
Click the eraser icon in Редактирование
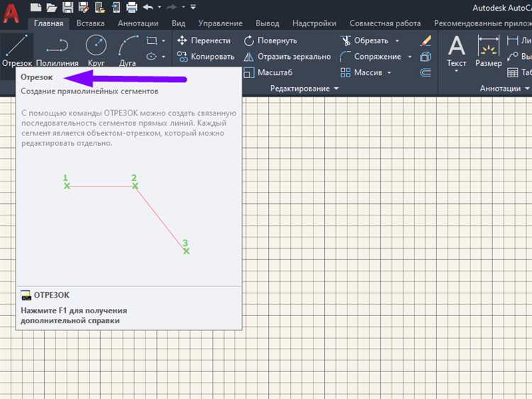click(426, 41)
